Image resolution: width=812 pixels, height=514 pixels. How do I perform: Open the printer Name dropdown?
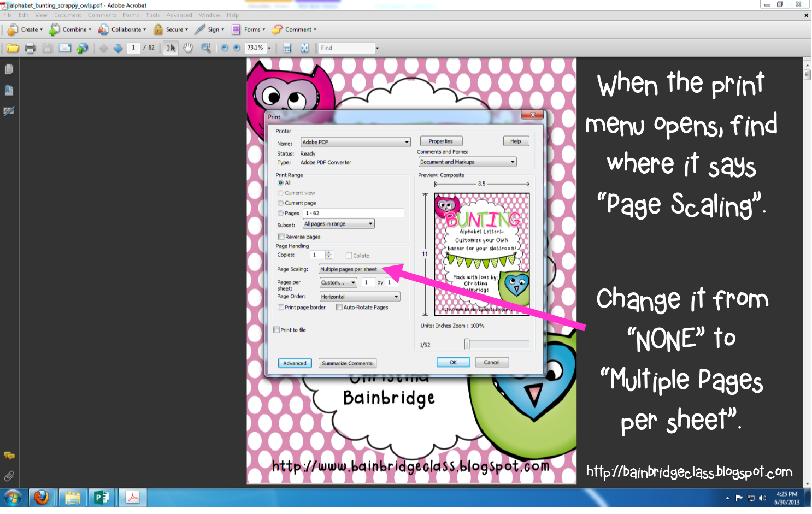click(x=355, y=142)
